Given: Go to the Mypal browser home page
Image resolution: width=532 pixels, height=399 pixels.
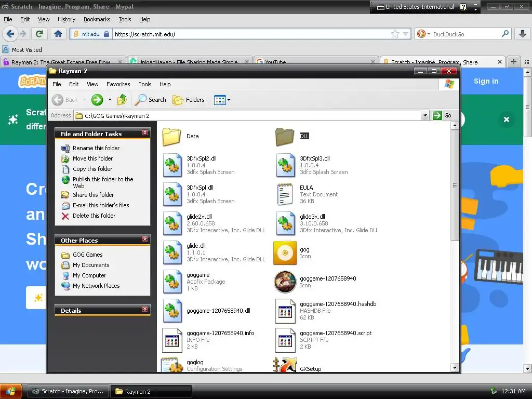Looking at the screenshot, I should point(58,34).
